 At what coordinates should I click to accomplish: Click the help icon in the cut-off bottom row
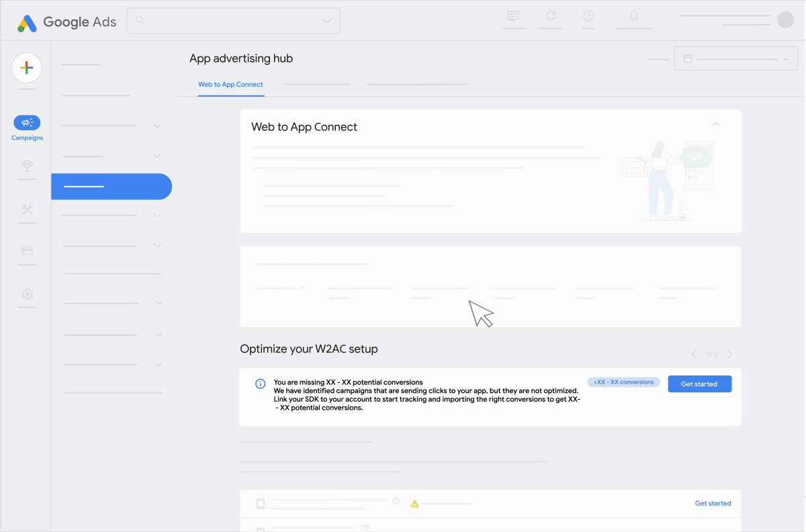click(x=365, y=527)
